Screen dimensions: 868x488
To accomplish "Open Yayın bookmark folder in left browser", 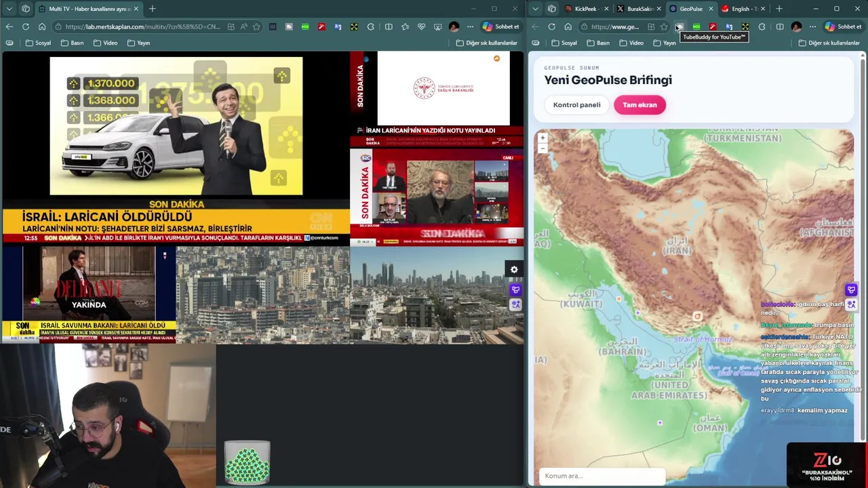I will point(138,43).
